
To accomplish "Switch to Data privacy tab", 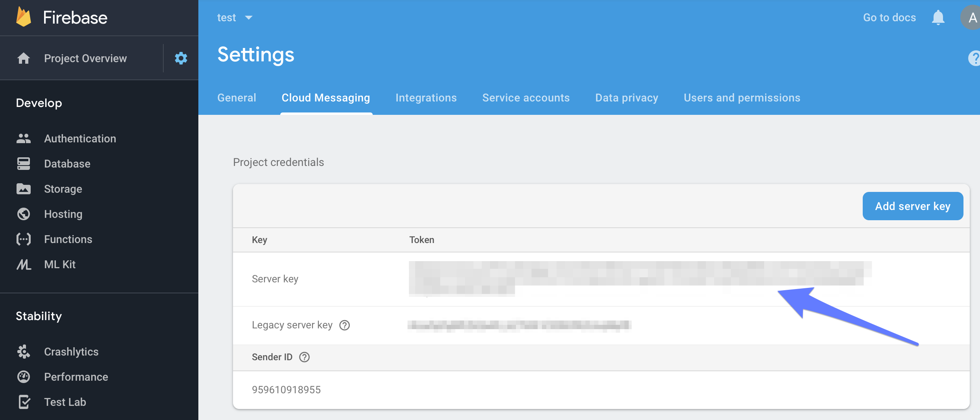I will click(x=627, y=98).
